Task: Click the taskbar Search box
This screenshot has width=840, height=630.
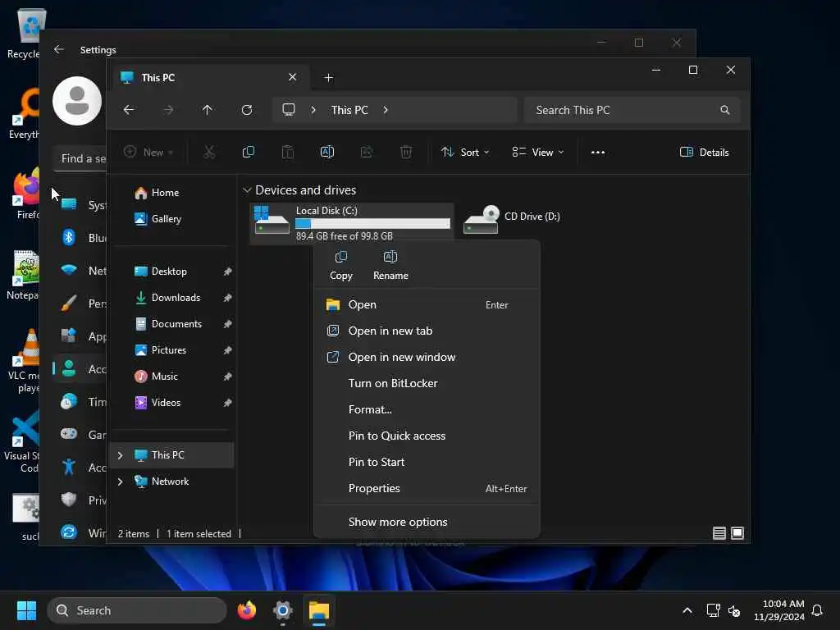Action: [137, 610]
